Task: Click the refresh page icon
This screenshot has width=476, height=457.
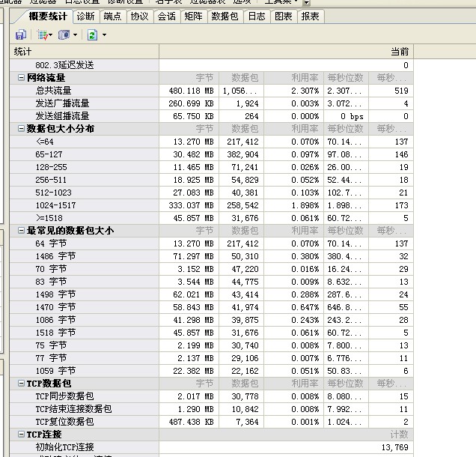Action: click(x=92, y=35)
